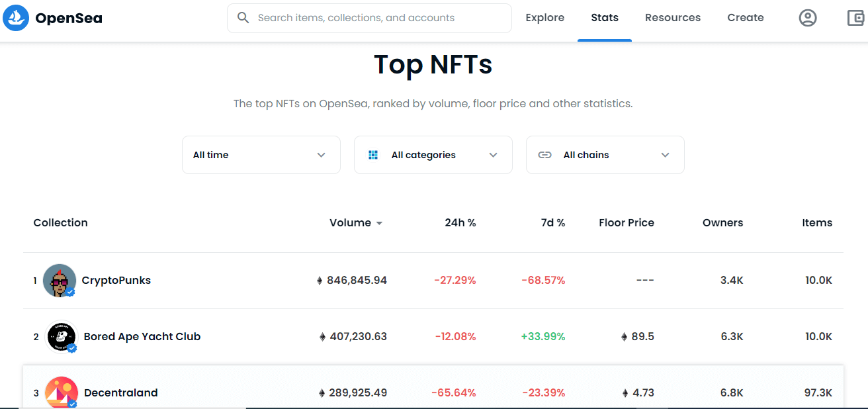The width and height of the screenshot is (868, 409).
Task: Open the Resources menu
Action: (672, 18)
